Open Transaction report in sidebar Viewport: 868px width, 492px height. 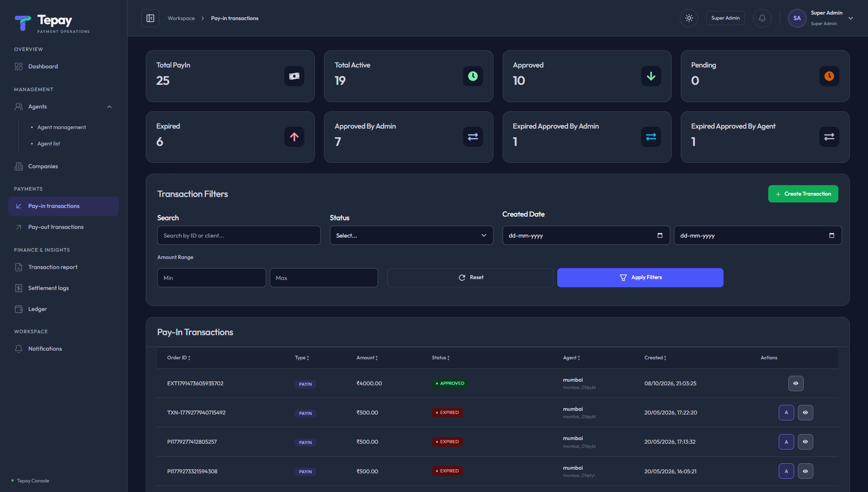point(63,267)
